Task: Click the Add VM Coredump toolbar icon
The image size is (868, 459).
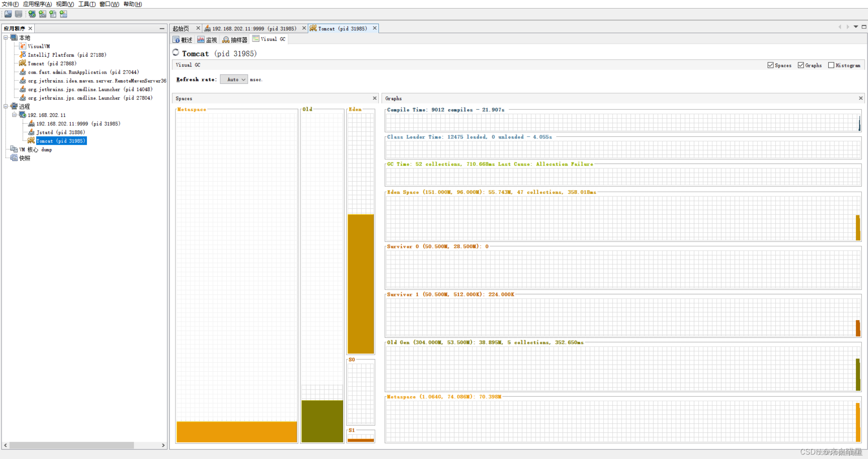Action: pyautogui.click(x=53, y=14)
